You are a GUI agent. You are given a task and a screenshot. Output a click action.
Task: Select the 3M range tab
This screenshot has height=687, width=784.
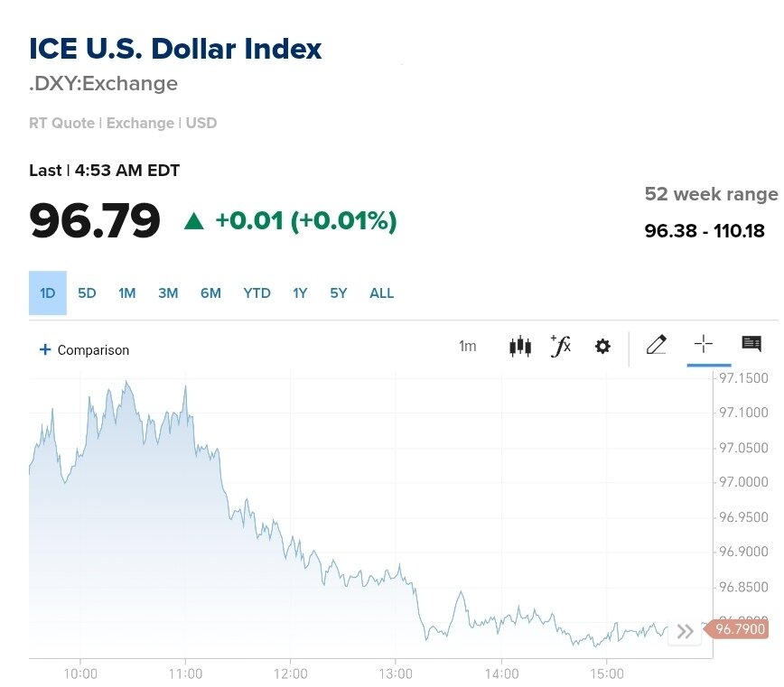click(168, 292)
